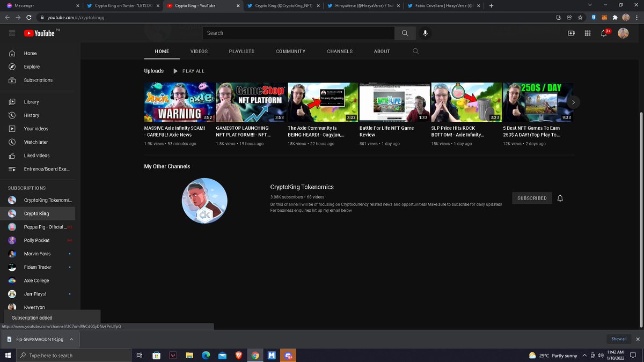Image resolution: width=644 pixels, height=362 pixels.
Task: Switch to the Messenger browser tab
Action: coord(42,5)
